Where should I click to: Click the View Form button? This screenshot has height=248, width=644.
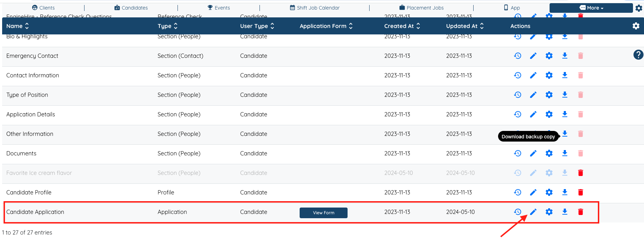click(323, 213)
